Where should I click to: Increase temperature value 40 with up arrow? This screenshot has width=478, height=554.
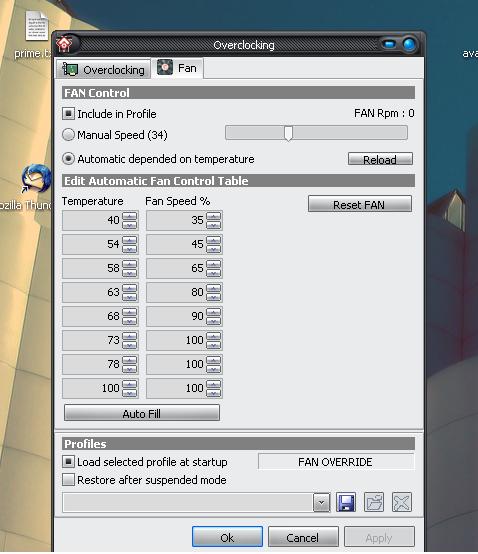click(130, 216)
